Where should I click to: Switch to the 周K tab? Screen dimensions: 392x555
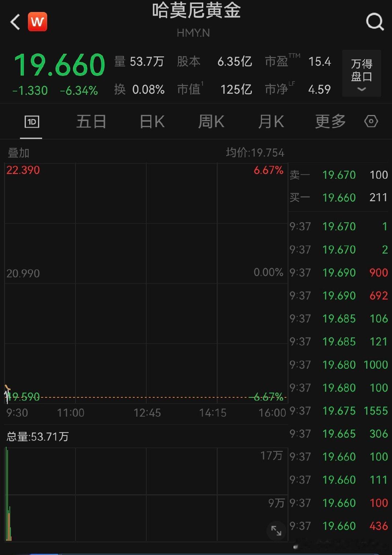[211, 122]
